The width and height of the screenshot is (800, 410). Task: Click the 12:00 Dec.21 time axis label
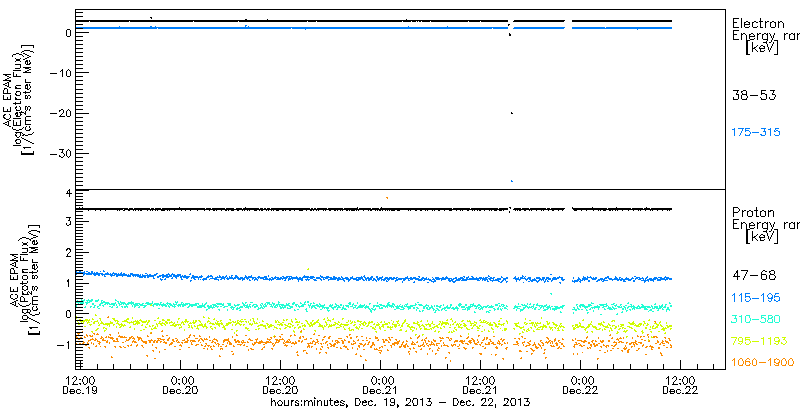481,385
